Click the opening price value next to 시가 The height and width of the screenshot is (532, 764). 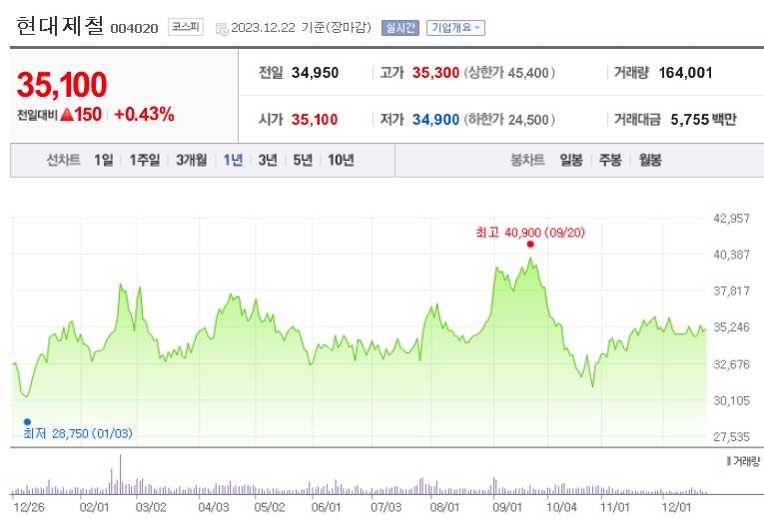point(315,120)
